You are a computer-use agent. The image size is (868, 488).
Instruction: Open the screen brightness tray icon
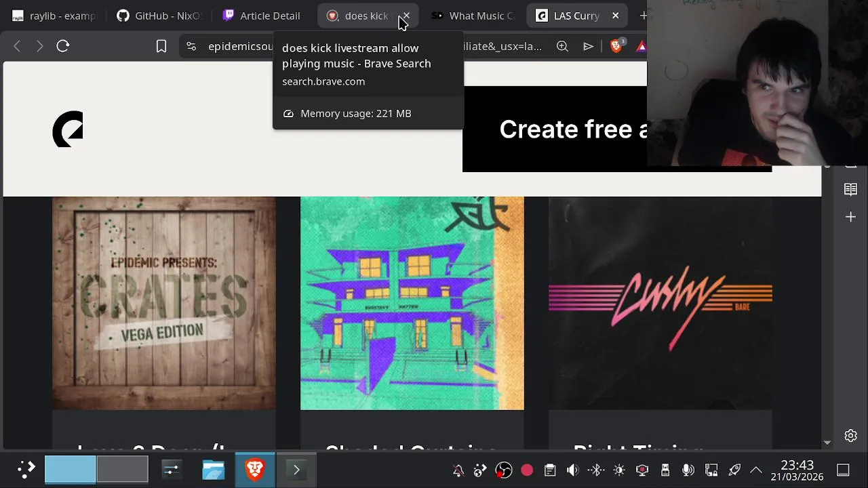coord(619,470)
